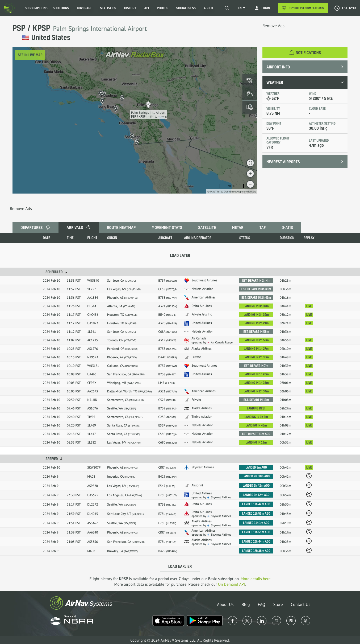
Task: Click Download on the App Store badge
Action: point(168,621)
